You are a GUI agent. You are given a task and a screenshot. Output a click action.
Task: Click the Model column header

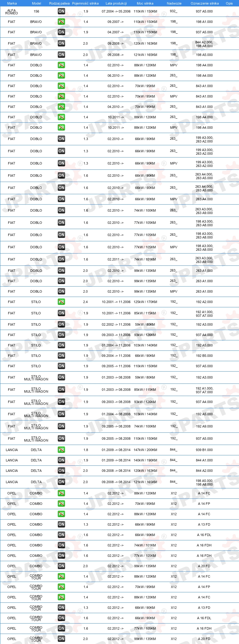(36, 3)
